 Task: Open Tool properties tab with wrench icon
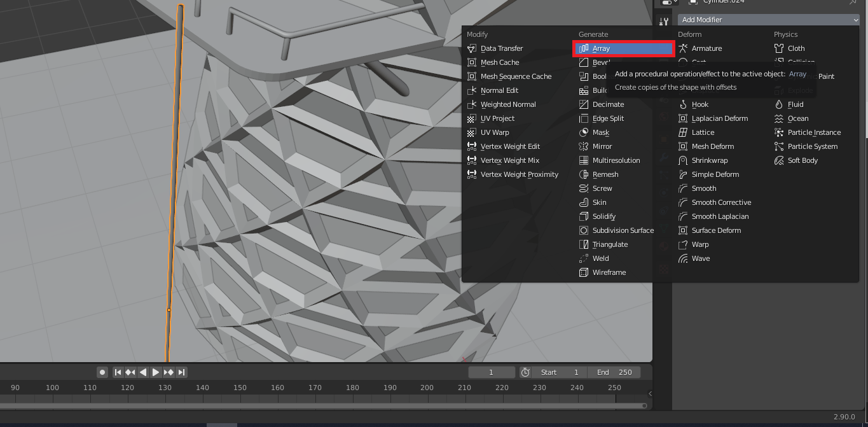click(664, 21)
